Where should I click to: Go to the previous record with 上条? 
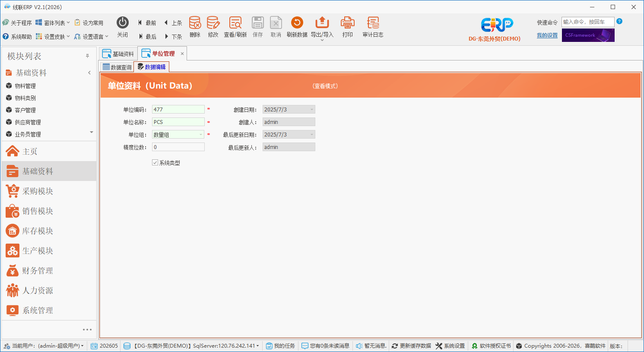[x=173, y=23]
